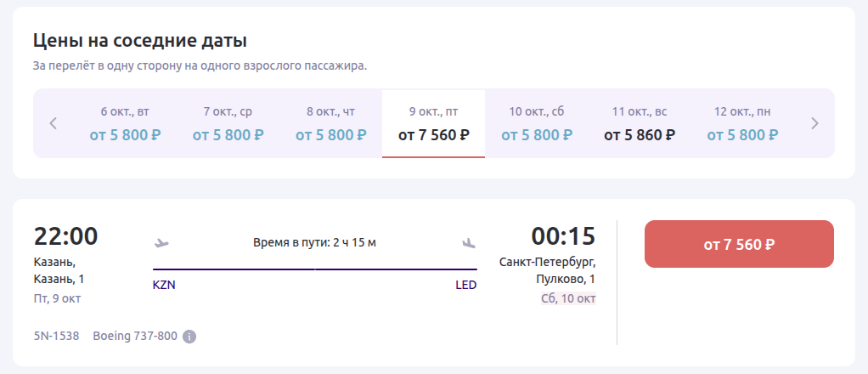868x374 pixels.
Task: Show later dates with right chevron
Action: (814, 123)
